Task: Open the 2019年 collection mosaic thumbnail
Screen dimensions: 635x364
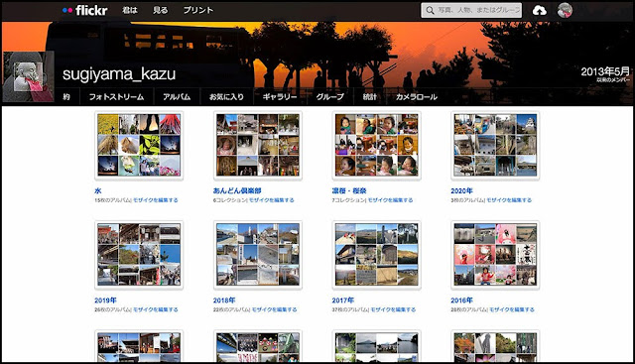Action: tap(139, 255)
